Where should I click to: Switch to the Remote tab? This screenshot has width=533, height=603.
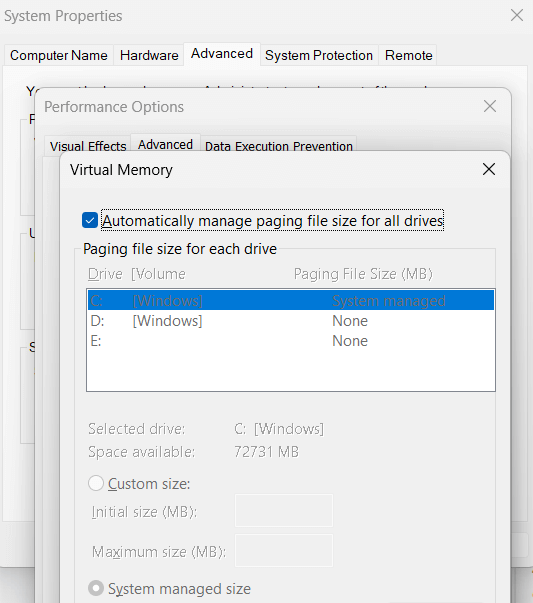click(408, 55)
